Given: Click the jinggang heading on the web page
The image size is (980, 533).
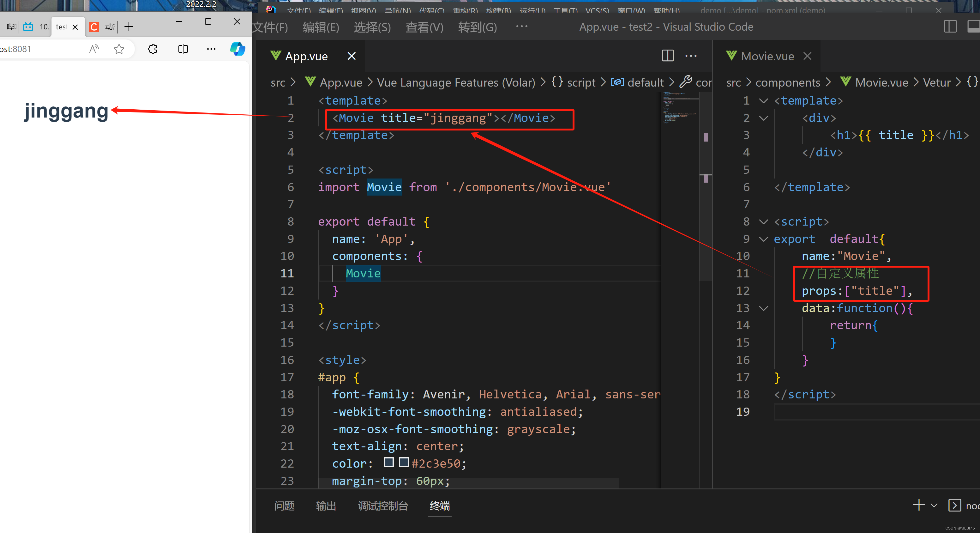Looking at the screenshot, I should 66,111.
